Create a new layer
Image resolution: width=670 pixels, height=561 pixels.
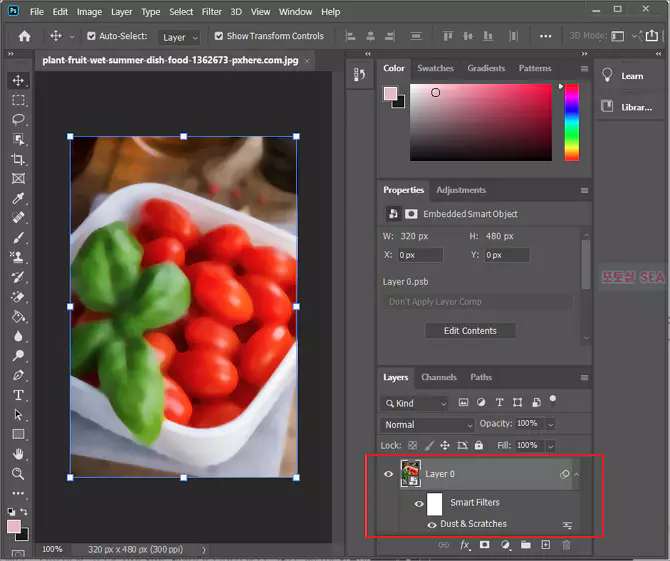coord(546,545)
